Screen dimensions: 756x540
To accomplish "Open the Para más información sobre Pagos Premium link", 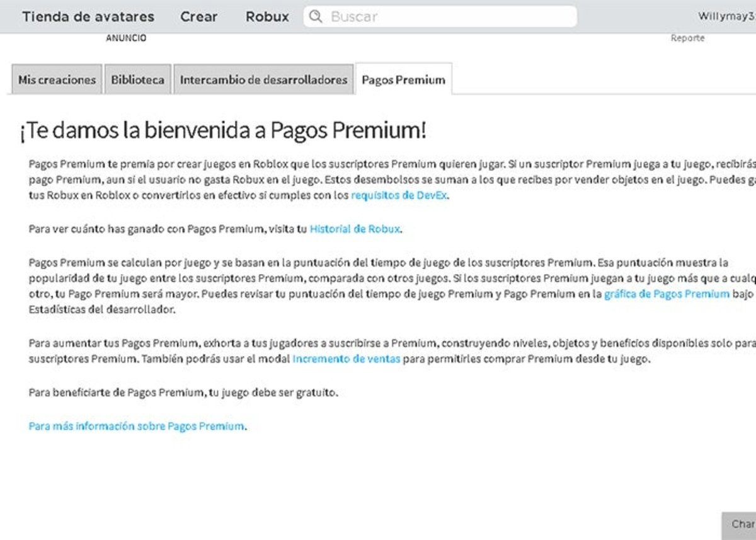I will (136, 426).
